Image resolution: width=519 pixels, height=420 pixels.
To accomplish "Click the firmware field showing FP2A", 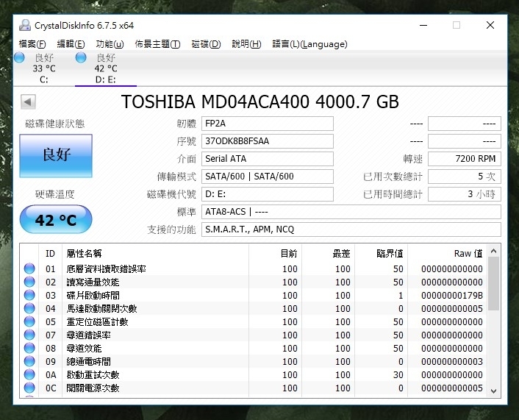I will click(268, 124).
